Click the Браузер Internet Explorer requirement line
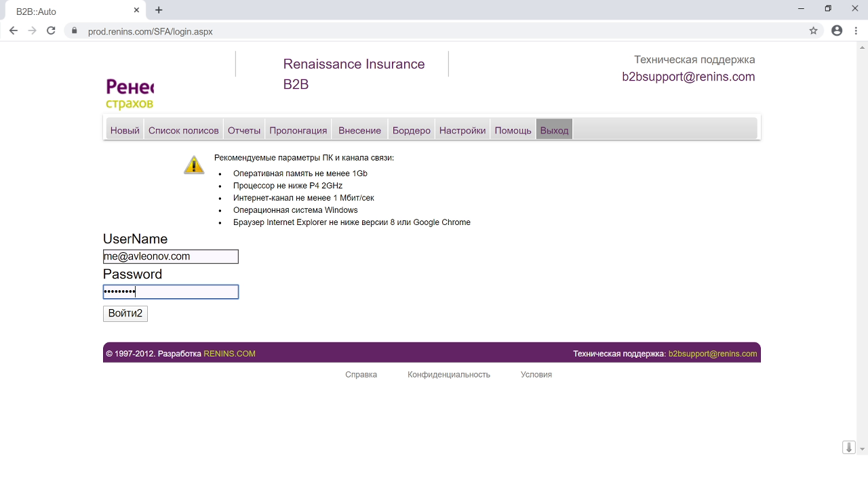This screenshot has width=868, height=488. (x=352, y=222)
